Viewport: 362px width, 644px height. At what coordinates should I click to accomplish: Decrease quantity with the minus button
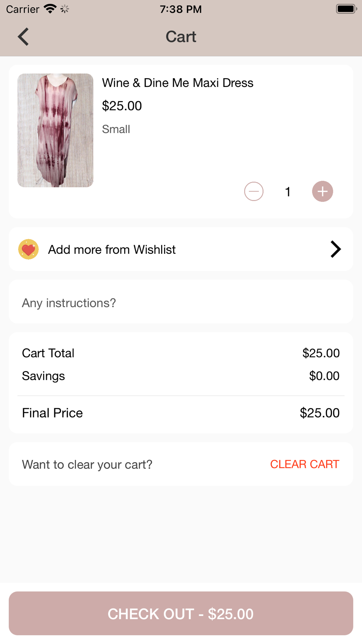click(254, 191)
